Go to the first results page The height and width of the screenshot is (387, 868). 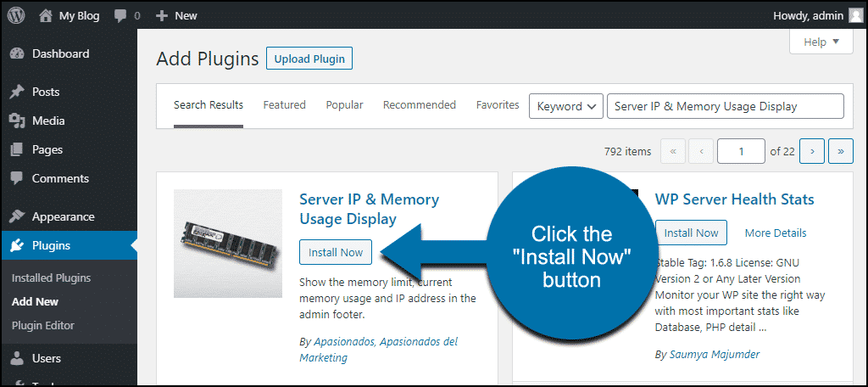[x=673, y=151]
